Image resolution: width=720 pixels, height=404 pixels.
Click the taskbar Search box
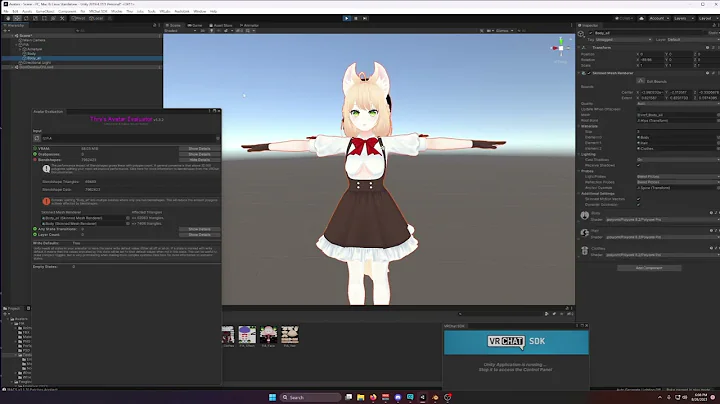(311, 397)
